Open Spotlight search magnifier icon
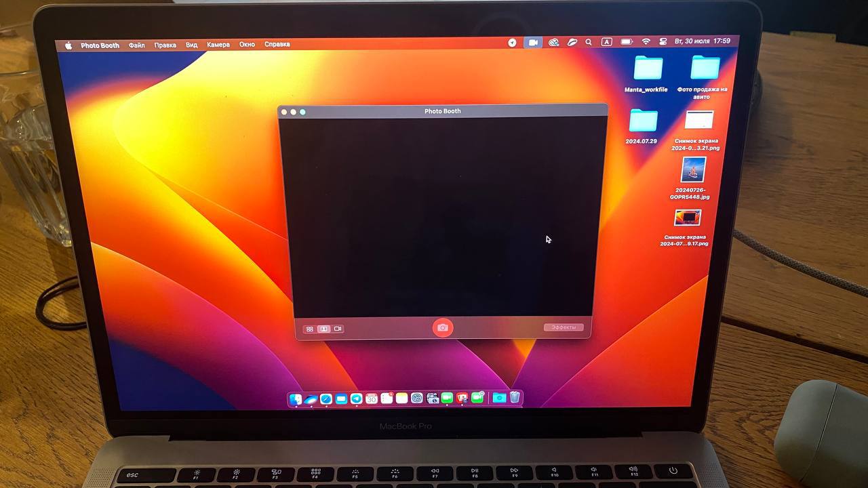Screen dimensions: 868x488 (x=589, y=42)
